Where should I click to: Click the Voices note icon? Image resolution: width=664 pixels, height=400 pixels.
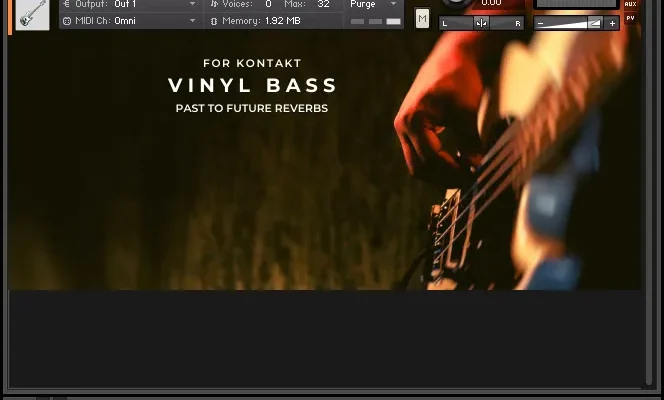click(x=213, y=5)
